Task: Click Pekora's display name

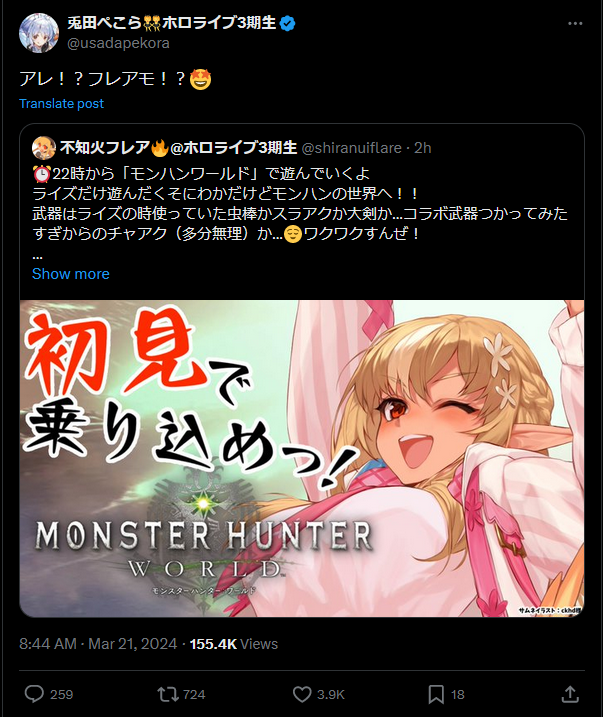Action: (171, 22)
